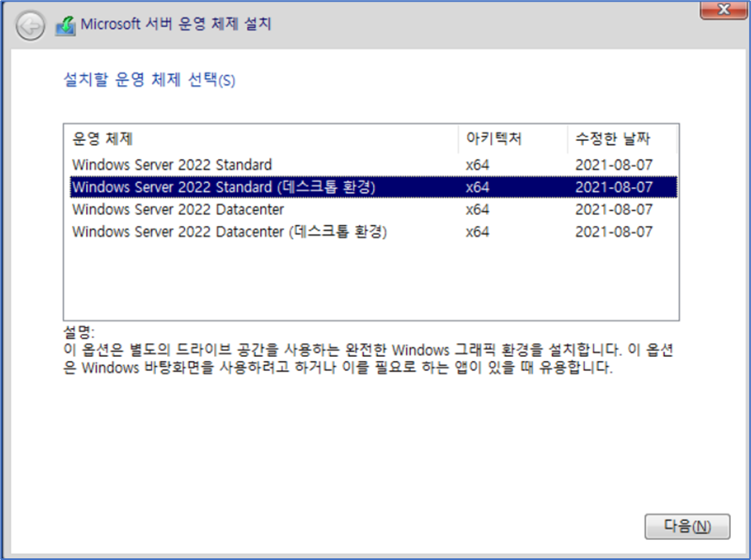This screenshot has height=560, width=751.
Task: Click the 2021-08-07 date in Datacenter row
Action: coord(613,210)
